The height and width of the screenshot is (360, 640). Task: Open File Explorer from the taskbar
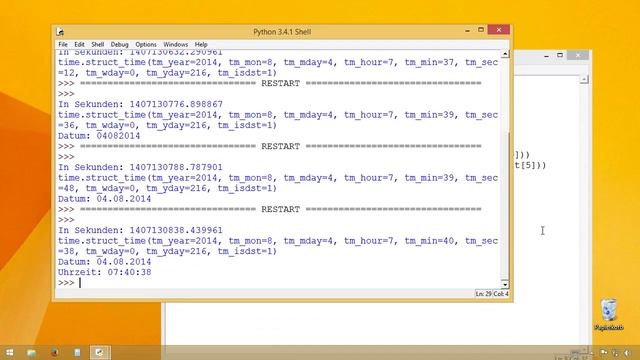[31, 352]
